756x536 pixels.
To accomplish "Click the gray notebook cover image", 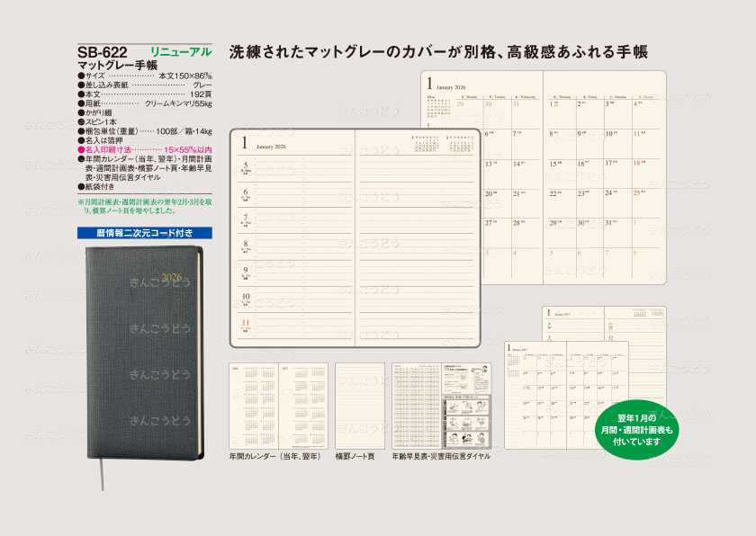I will (144, 353).
